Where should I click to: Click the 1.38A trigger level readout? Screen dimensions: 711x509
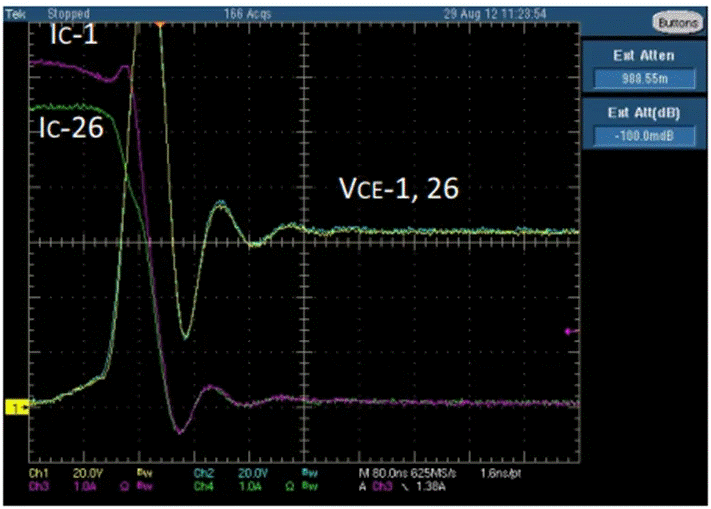tap(431, 487)
